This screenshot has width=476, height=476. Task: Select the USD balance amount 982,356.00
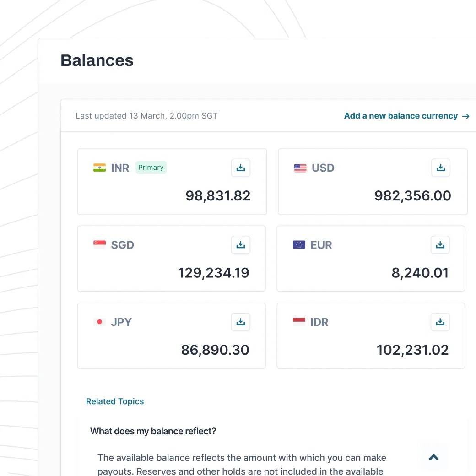(412, 196)
